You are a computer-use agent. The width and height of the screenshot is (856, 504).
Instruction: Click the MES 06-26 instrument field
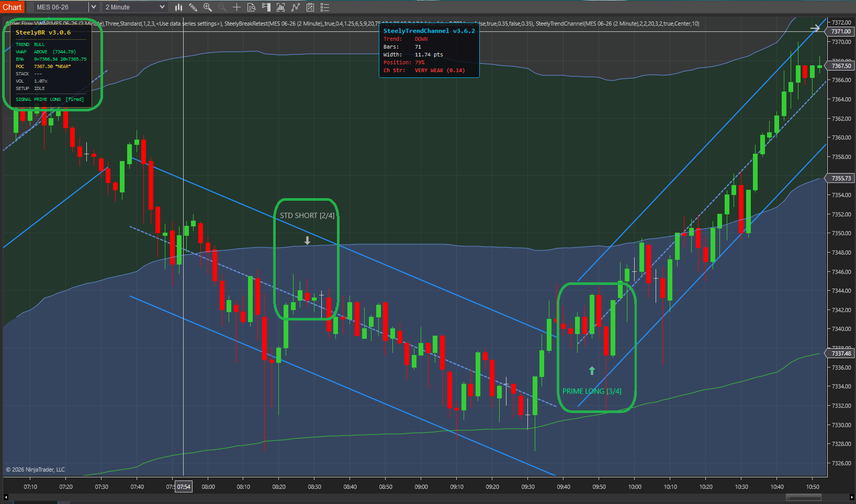click(x=61, y=7)
